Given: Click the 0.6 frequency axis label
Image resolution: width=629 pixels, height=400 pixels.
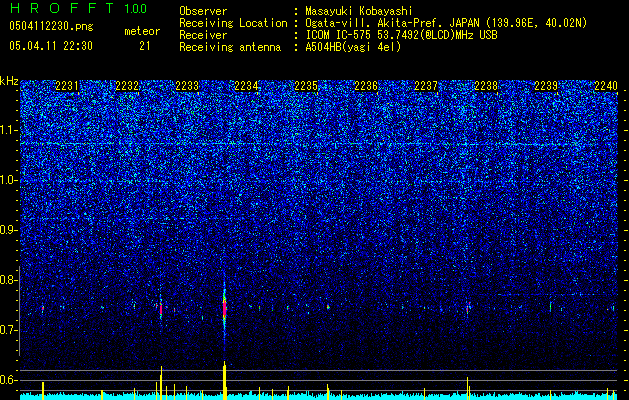Looking at the screenshot, I should pyautogui.click(x=9, y=380).
